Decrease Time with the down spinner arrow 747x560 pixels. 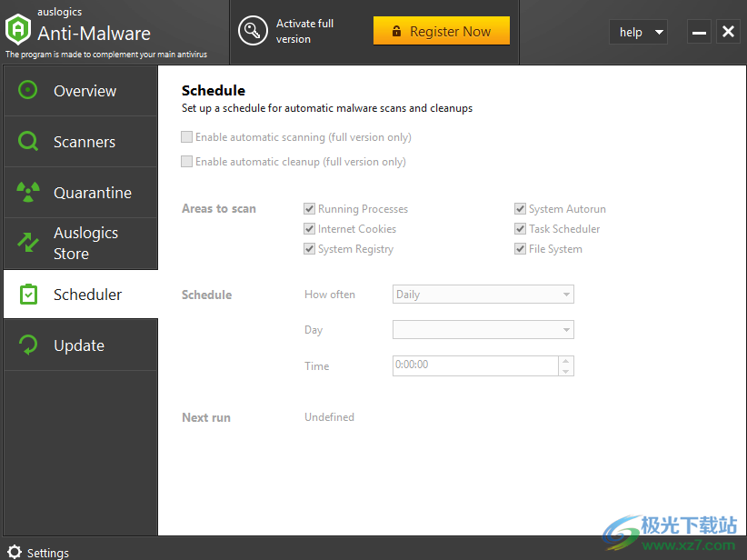566,371
